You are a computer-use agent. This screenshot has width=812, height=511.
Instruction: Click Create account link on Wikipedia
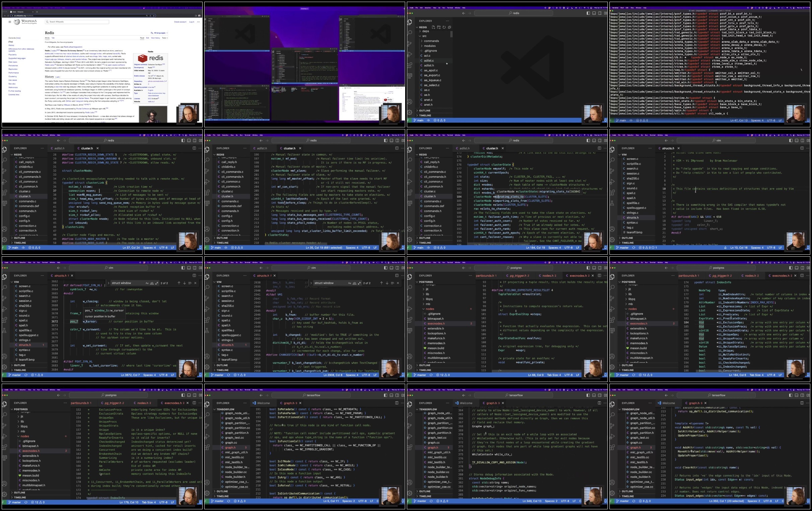(180, 21)
